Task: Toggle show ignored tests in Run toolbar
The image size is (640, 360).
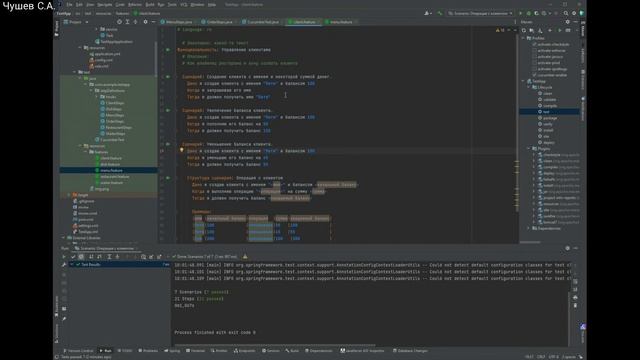Action: point(81,257)
